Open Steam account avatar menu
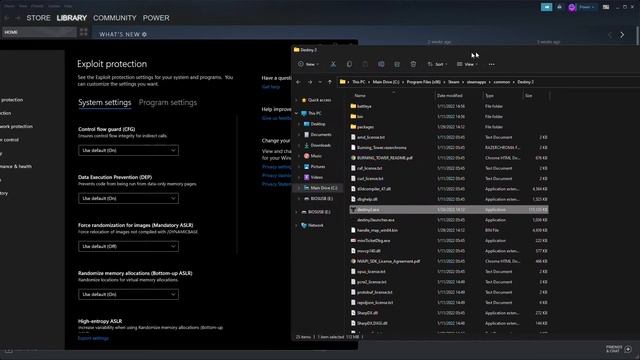This screenshot has width=640, height=360. coord(572,7)
